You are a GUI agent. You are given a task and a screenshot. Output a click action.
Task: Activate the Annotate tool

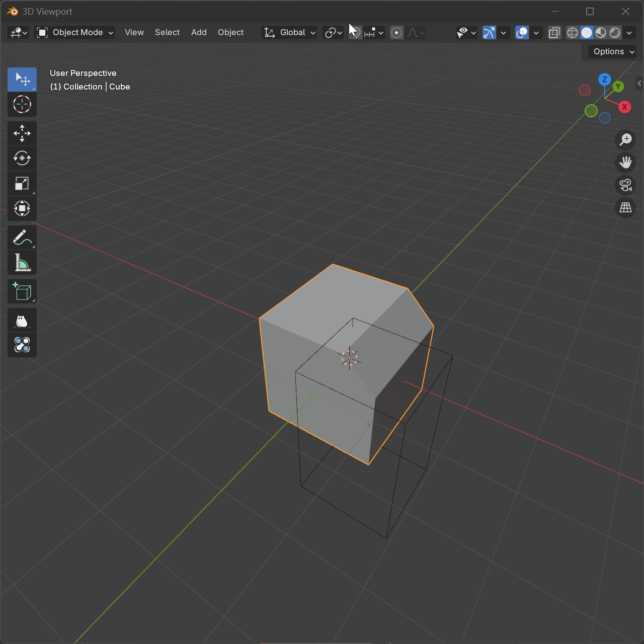click(x=22, y=237)
